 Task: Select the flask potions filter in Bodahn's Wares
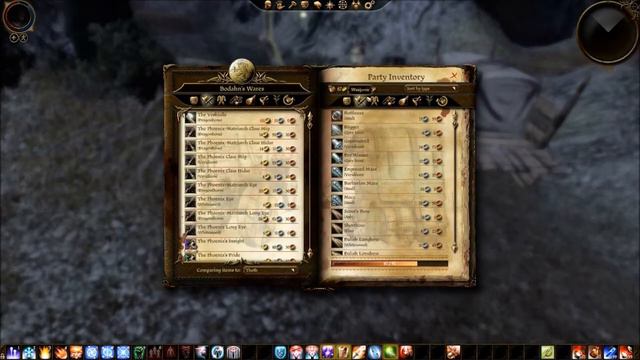point(250,100)
